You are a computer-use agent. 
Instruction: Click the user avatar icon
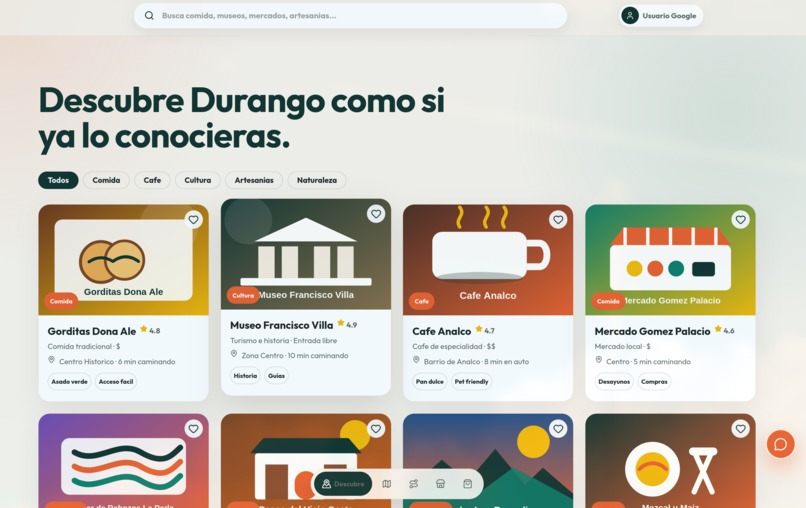[x=630, y=15]
